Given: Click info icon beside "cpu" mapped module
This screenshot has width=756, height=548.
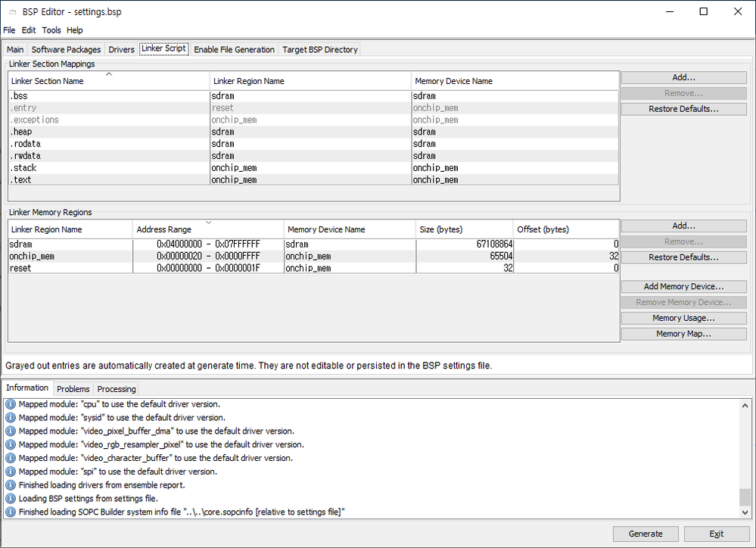Looking at the screenshot, I should (x=10, y=404).
